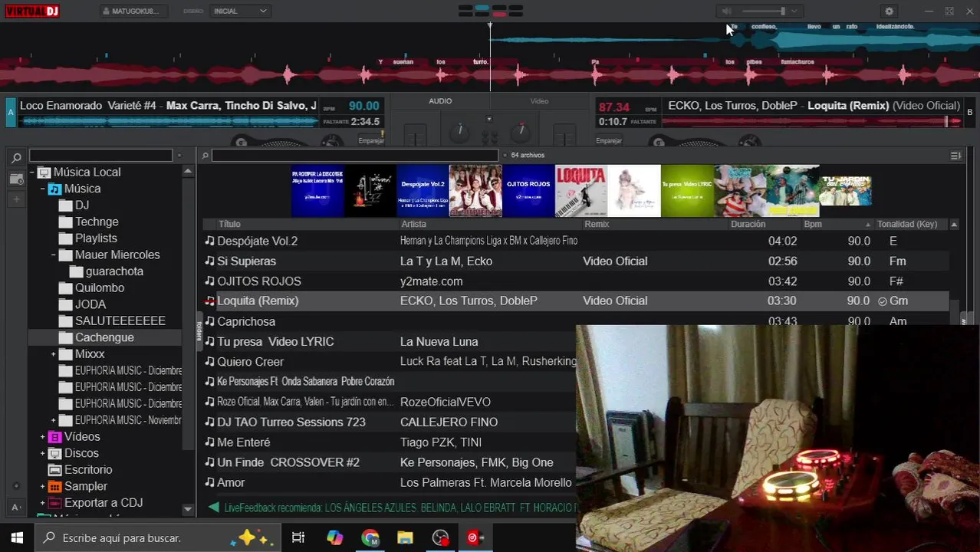Screen dimensions: 980x552
Task: Open the Escritorio desktop item
Action: pyautogui.click(x=88, y=470)
